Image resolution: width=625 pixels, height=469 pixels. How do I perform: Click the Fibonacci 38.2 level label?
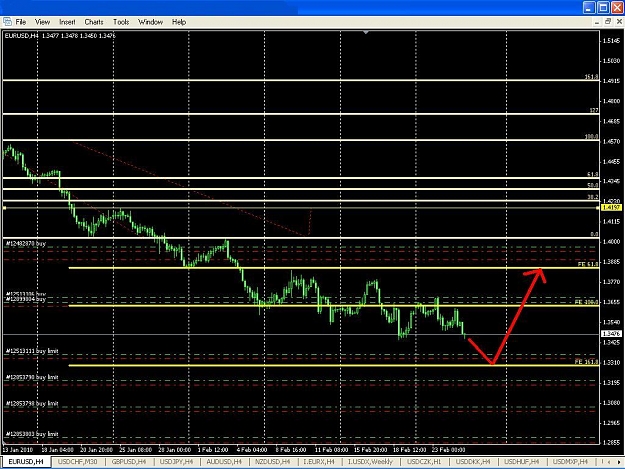[x=593, y=197]
